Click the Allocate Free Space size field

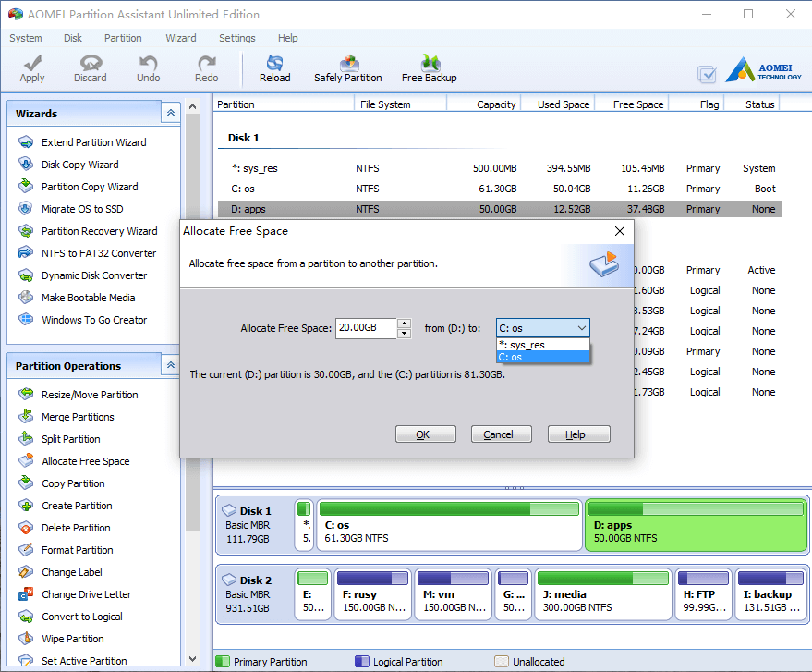[x=366, y=328]
